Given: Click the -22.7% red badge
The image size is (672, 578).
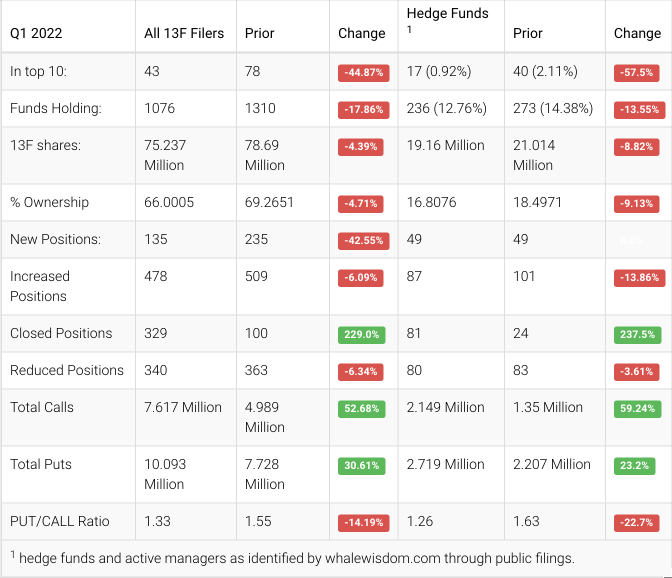Looking at the screenshot, I should [637, 522].
